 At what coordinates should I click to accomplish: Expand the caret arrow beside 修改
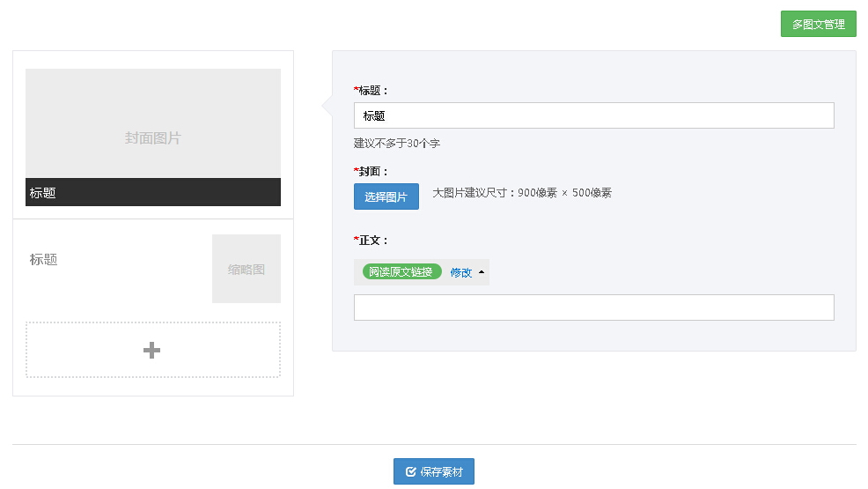pos(482,272)
